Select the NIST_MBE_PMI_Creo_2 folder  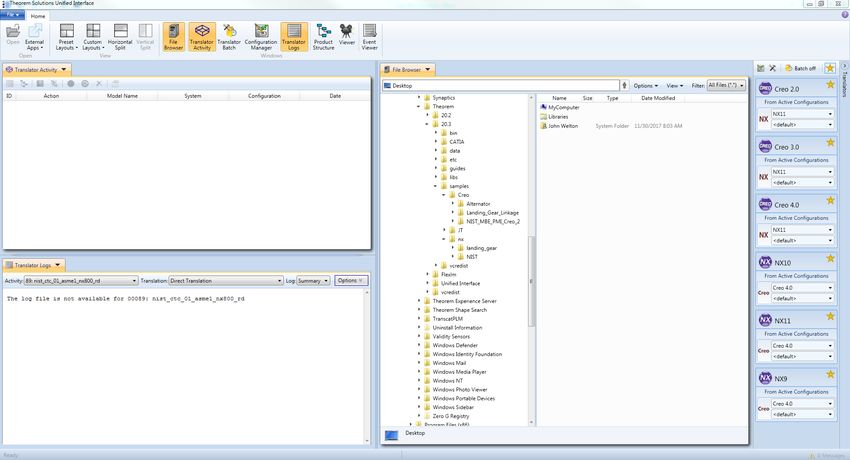click(493, 222)
